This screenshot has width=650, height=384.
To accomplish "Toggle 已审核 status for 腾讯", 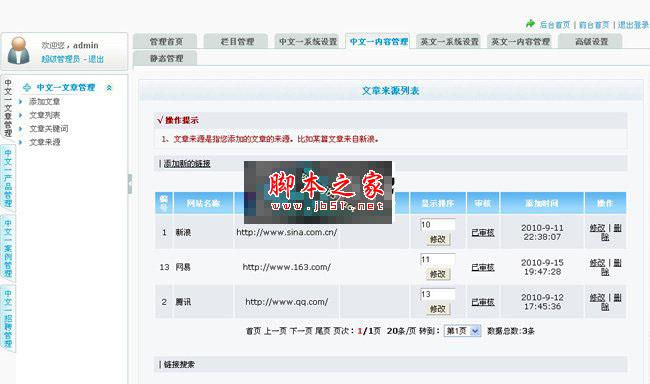I will tap(483, 302).
